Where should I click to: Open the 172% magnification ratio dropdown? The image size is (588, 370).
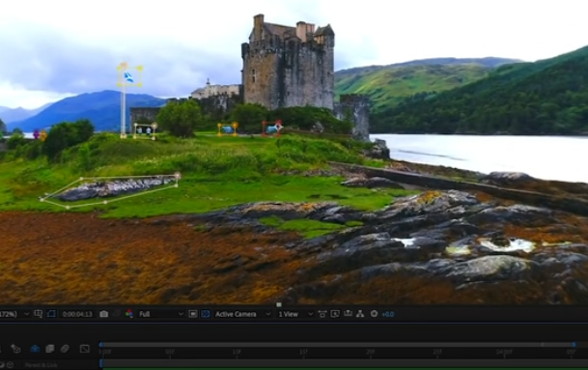tap(14, 314)
